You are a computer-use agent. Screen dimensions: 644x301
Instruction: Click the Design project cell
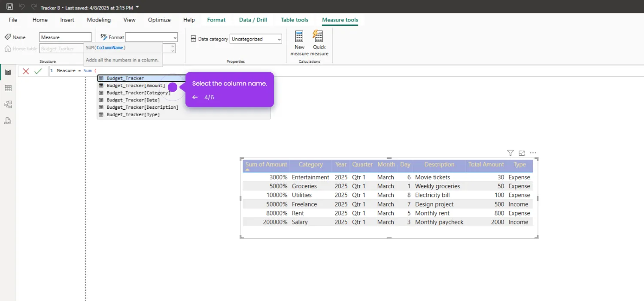(x=434, y=204)
